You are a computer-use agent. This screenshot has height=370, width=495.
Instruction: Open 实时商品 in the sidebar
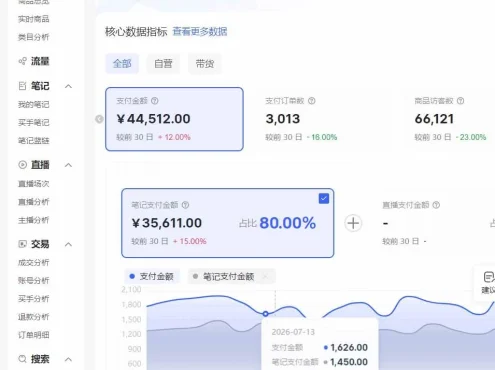(33, 19)
